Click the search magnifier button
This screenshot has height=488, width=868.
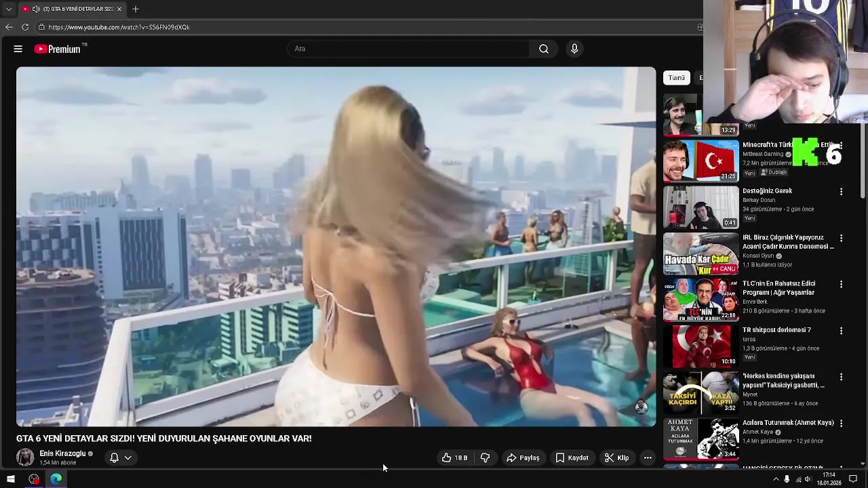[x=544, y=49]
